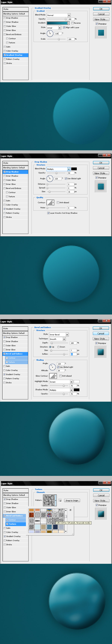The width and height of the screenshot is (112, 644).
Task: Choose the black bars pattern swatch
Action: pyautogui.click(x=37, y=521)
